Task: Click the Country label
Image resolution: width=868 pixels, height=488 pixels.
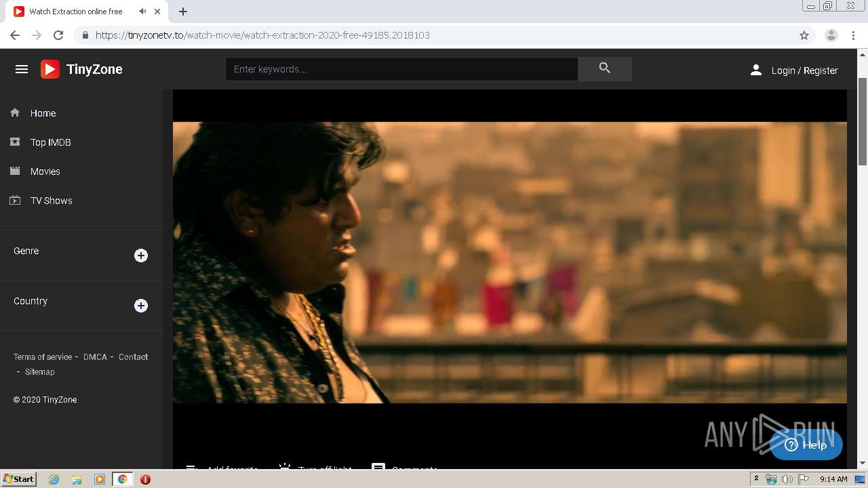Action: click(x=31, y=301)
